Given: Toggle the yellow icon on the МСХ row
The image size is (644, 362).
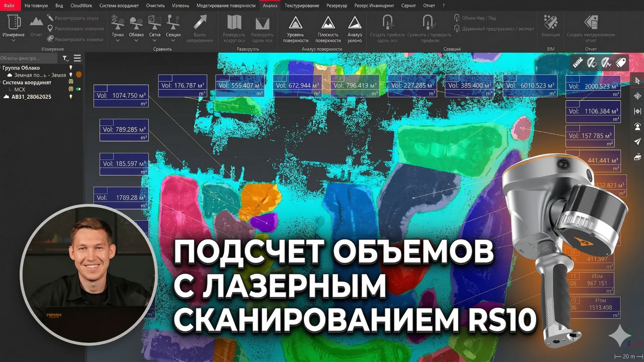Looking at the screenshot, I should (71, 89).
